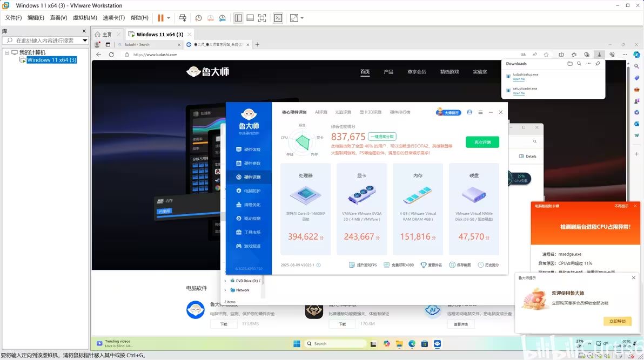This screenshot has width=644, height=360.
Task: Click the VMware pause virtual machine icon
Action: tap(160, 18)
